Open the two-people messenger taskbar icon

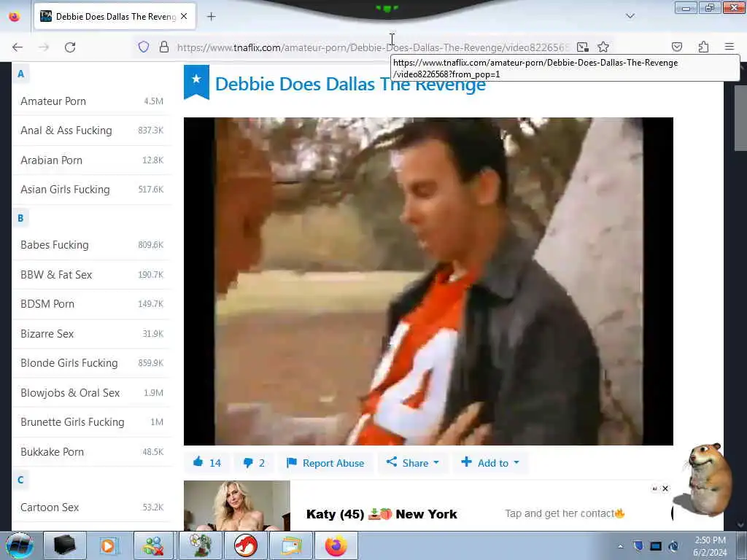tap(154, 545)
